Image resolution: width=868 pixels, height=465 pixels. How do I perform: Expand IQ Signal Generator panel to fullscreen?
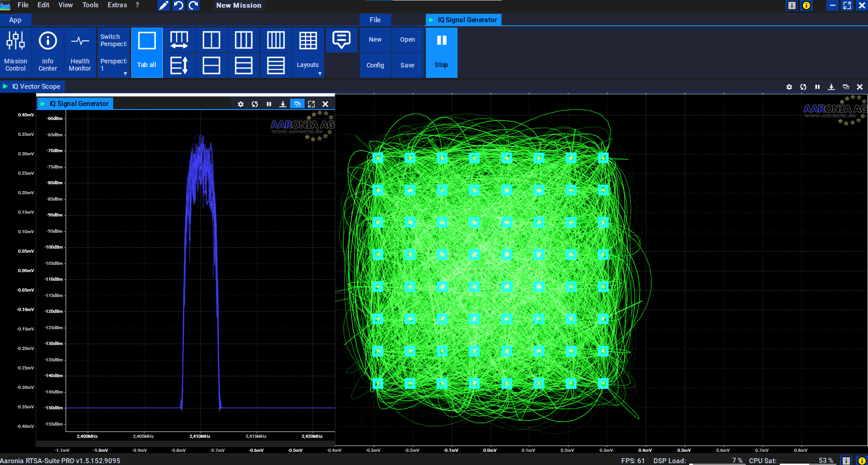pos(311,104)
